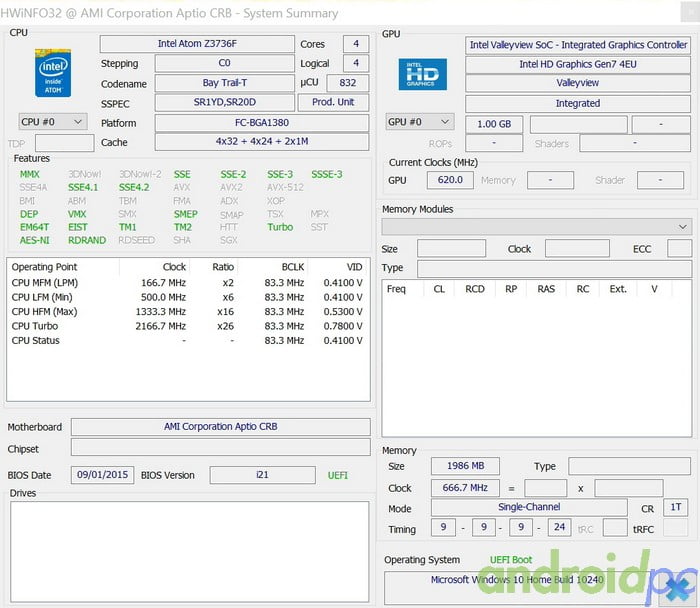Screen dimensions: 700x608
Task: Click the VMX feature flag
Action: 77,214
